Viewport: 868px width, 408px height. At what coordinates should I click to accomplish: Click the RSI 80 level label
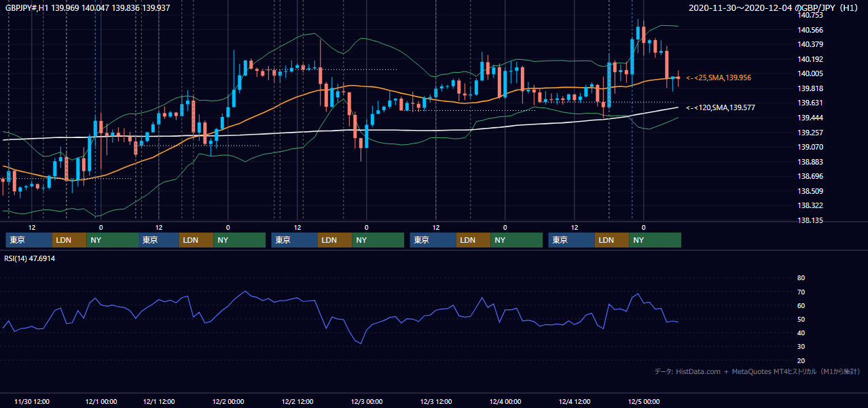click(801, 278)
